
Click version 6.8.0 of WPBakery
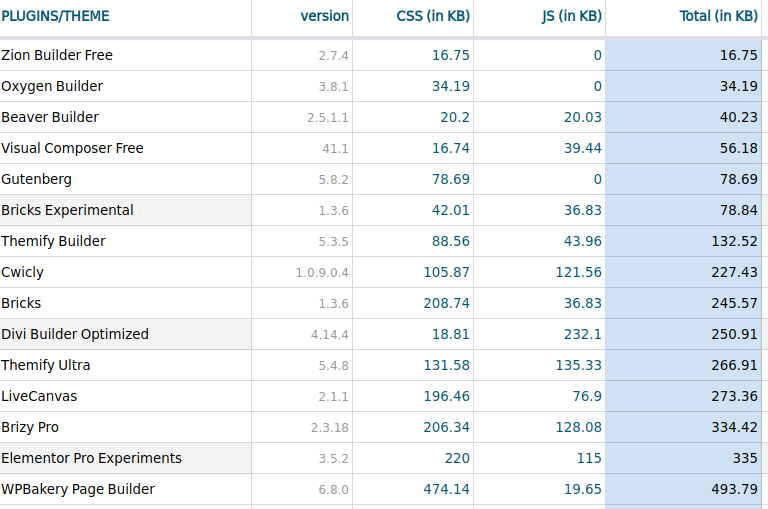point(334,489)
